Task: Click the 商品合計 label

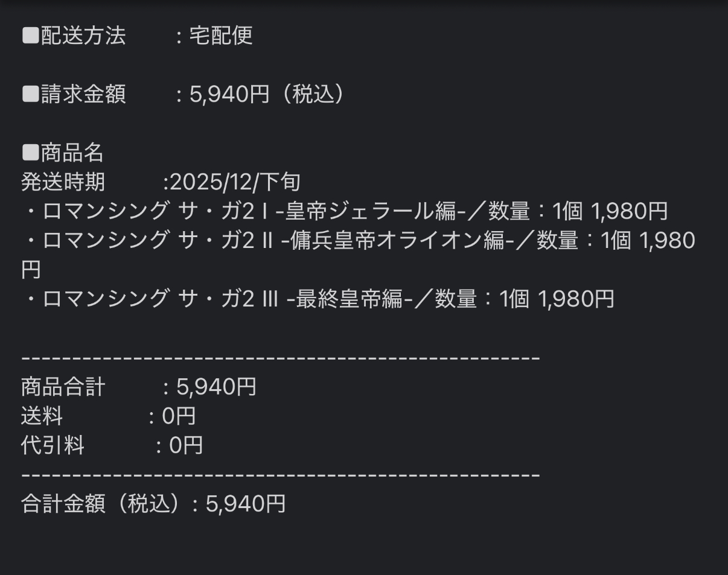Action: point(63,387)
